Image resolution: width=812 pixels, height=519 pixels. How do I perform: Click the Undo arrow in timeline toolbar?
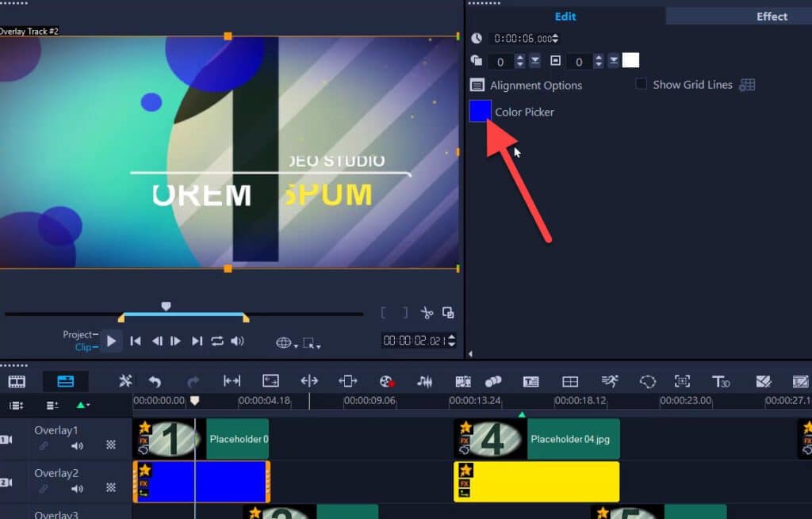(x=155, y=381)
